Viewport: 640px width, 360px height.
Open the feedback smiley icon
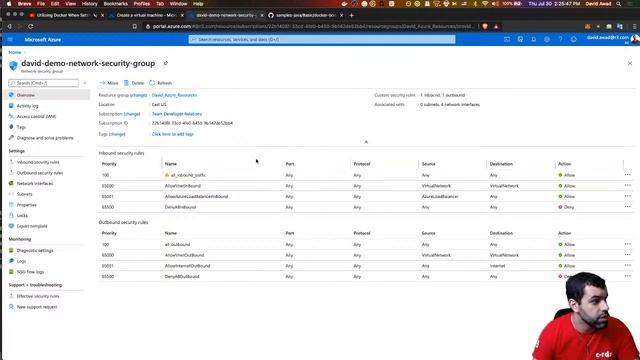(573, 40)
